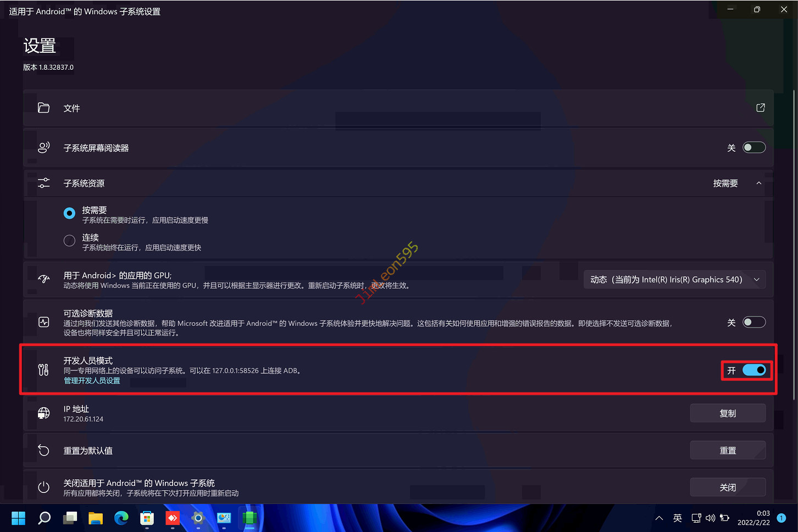Open the GPU selection dropdown

(674, 280)
